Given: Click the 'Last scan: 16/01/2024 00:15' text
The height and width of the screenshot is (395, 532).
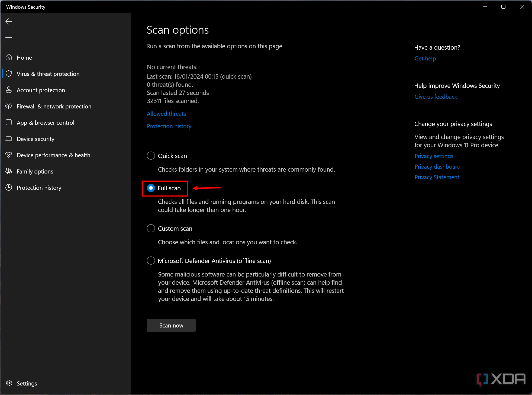Looking at the screenshot, I should [x=183, y=76].
